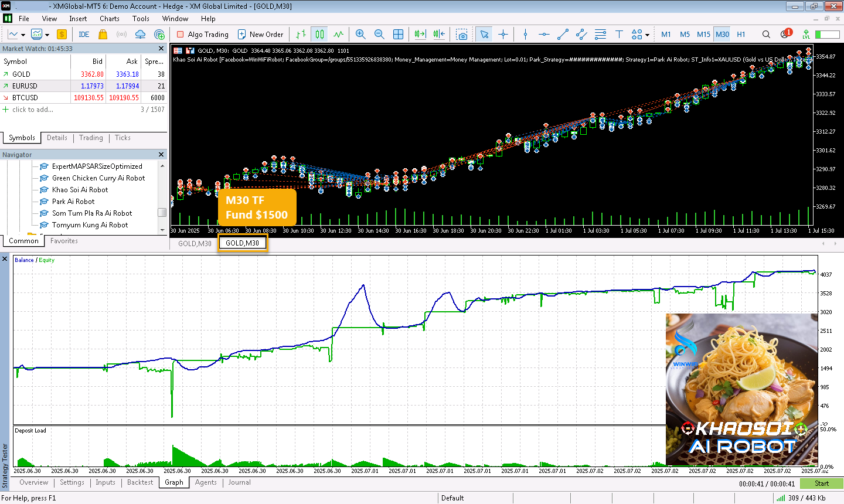
Task: Switch to M5 timeframe
Action: (685, 34)
